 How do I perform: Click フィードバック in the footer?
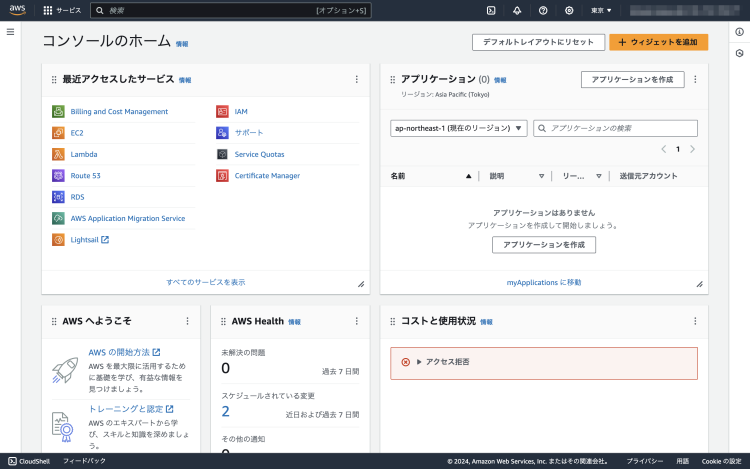coord(84,461)
